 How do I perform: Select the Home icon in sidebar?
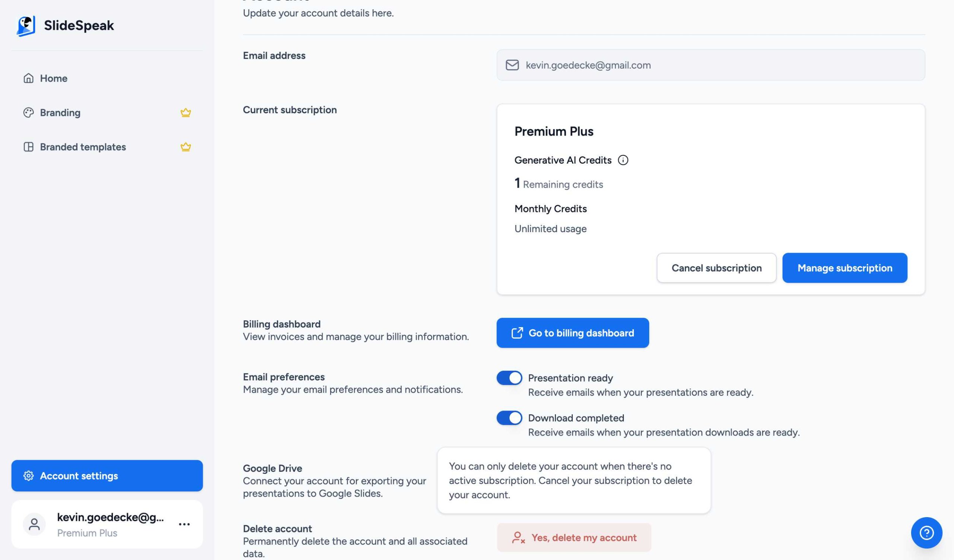28,78
